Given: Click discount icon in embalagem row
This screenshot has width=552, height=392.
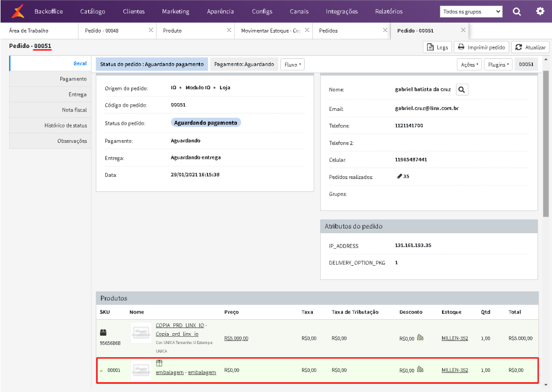Looking at the screenshot, I should click(x=420, y=370).
